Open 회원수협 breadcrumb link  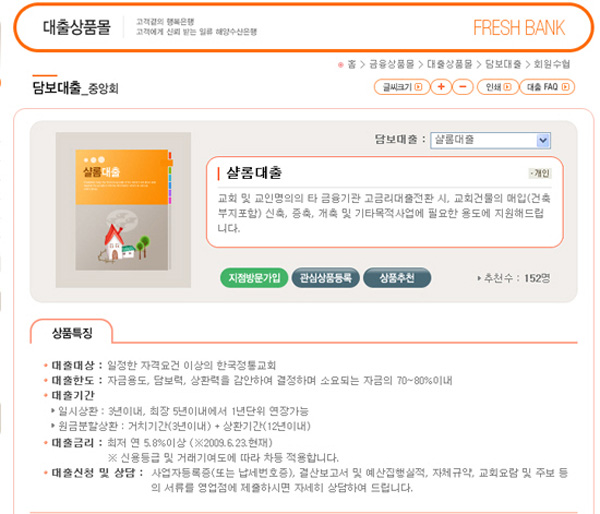[552, 64]
